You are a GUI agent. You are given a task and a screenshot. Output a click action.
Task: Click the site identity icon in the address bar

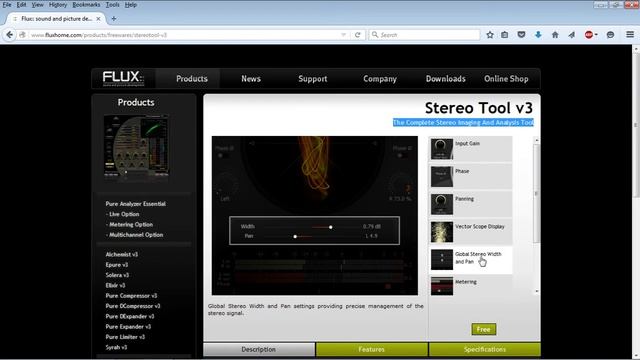(22, 35)
